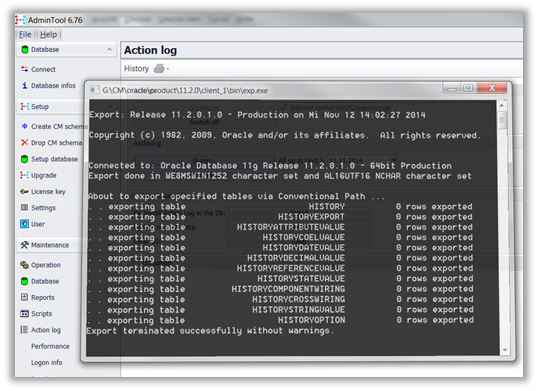Click the Upgrade icon
The height and width of the screenshot is (391, 538).
pos(24,175)
